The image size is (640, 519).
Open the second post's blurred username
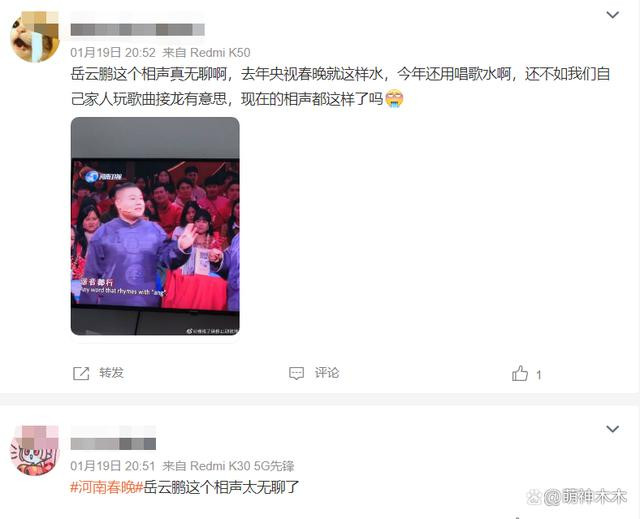coord(113,444)
